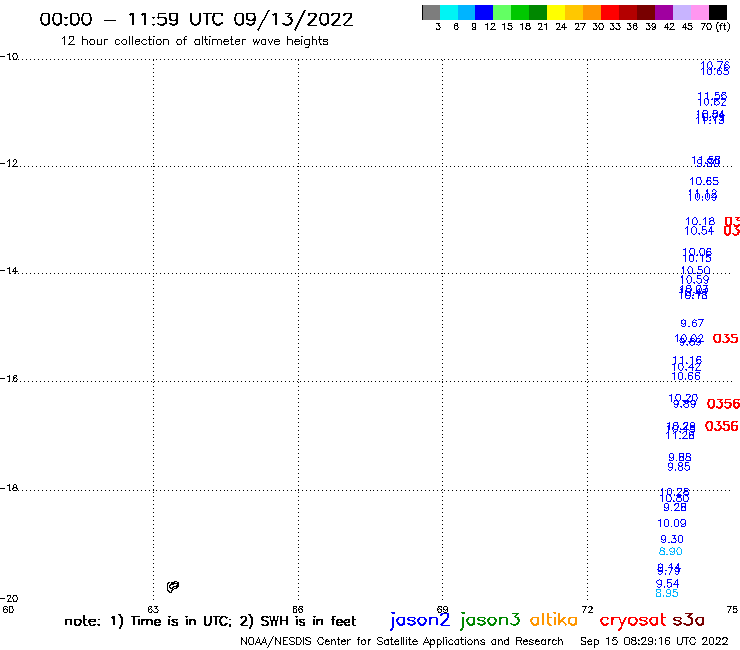Click the small island outline on the map

[x=173, y=587]
